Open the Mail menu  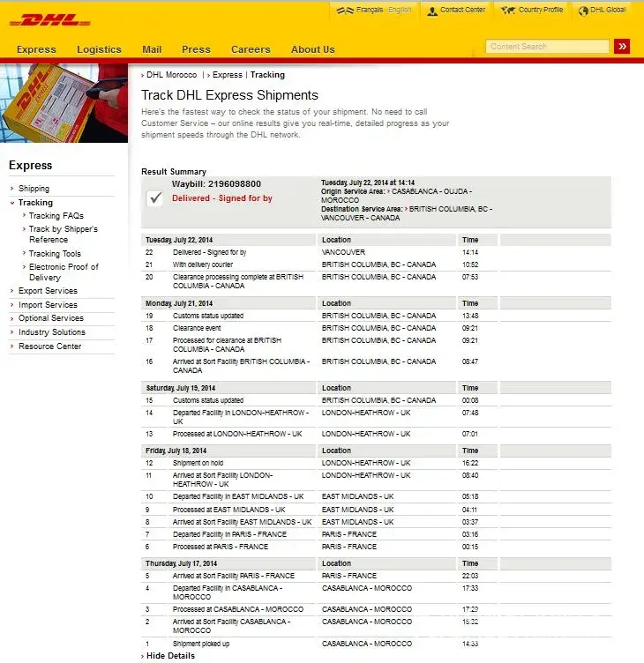[x=152, y=49]
